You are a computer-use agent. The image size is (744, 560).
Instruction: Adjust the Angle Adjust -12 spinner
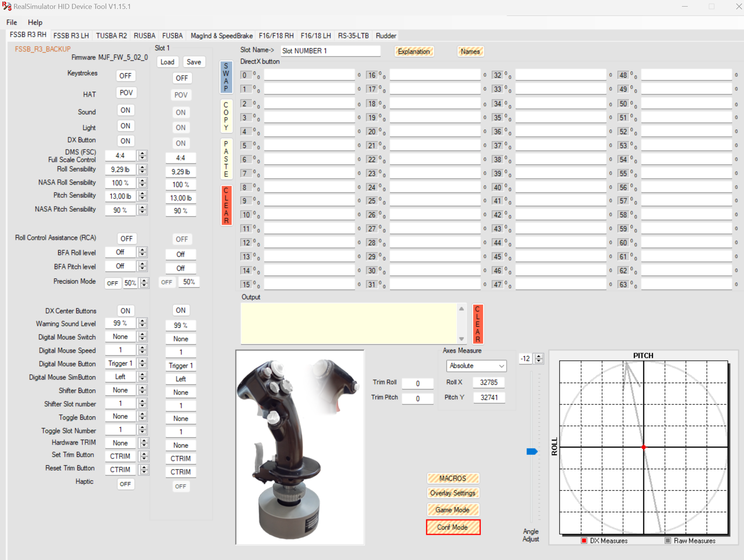pyautogui.click(x=539, y=359)
